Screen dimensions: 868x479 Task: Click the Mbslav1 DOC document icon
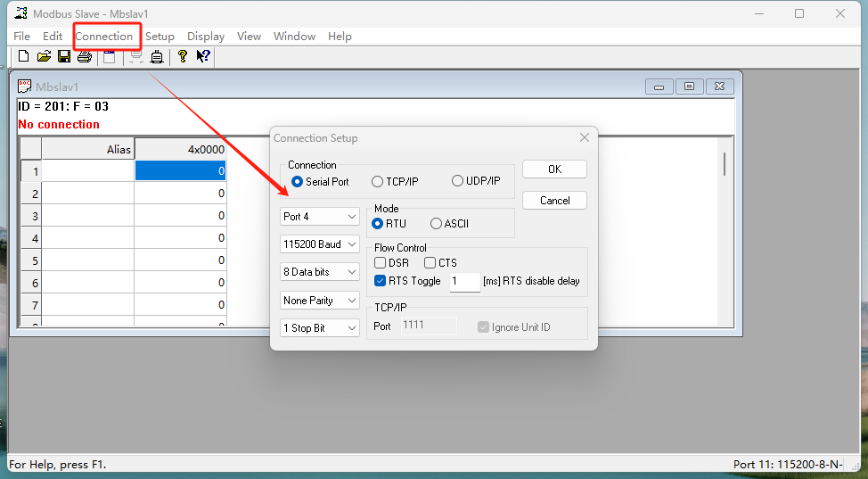pos(24,86)
